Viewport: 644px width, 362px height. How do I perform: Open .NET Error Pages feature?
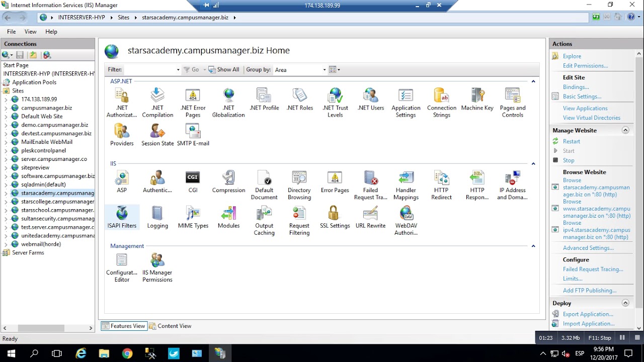tap(193, 103)
